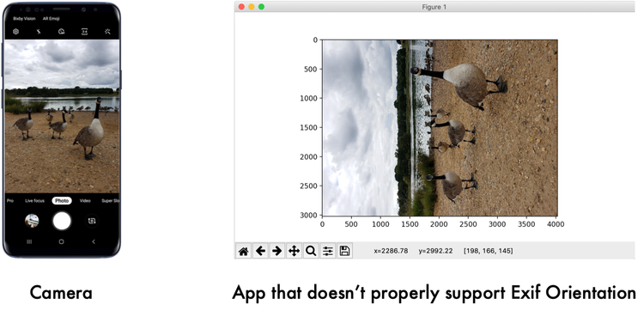Open camera settings gear on phone
Image resolution: width=644 pixels, height=311 pixels.
pos(16,31)
